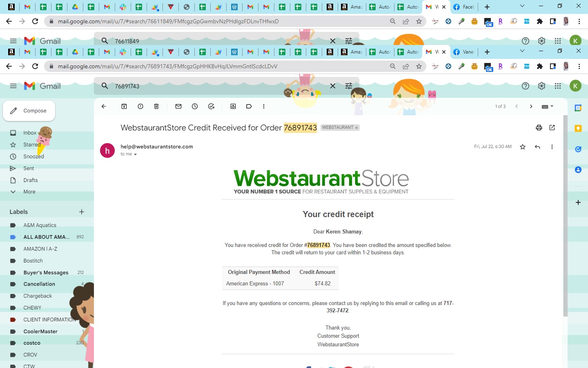Go to the Snoozed folder
588x368 pixels.
(x=33, y=157)
